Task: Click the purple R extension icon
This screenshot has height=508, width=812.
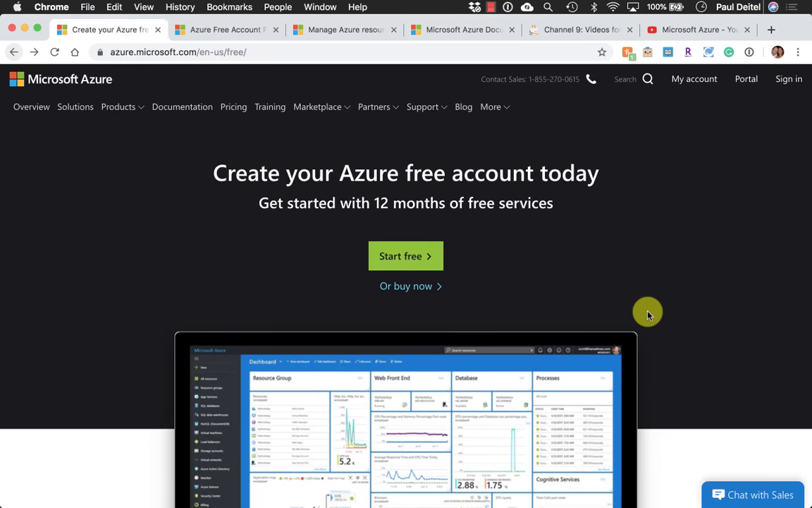Action: (688, 52)
